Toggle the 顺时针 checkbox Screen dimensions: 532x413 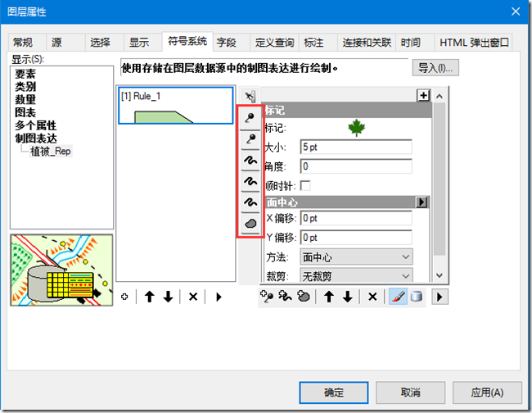click(305, 186)
